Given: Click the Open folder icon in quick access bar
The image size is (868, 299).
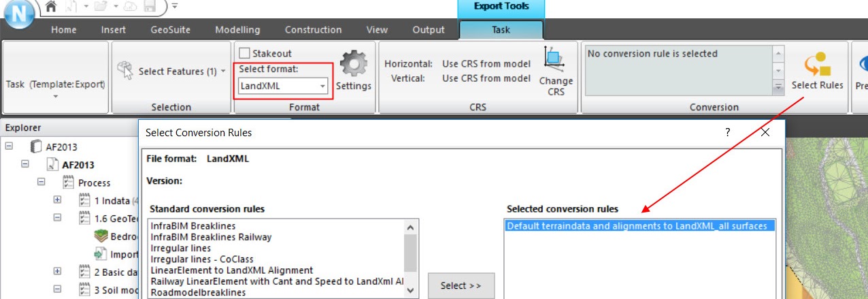Looking at the screenshot, I should 100,7.
